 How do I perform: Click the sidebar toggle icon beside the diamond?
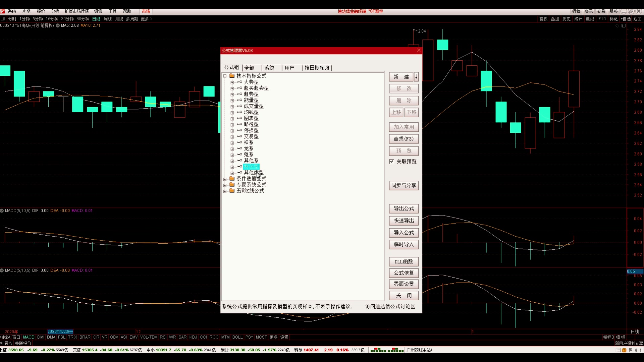click(x=624, y=26)
